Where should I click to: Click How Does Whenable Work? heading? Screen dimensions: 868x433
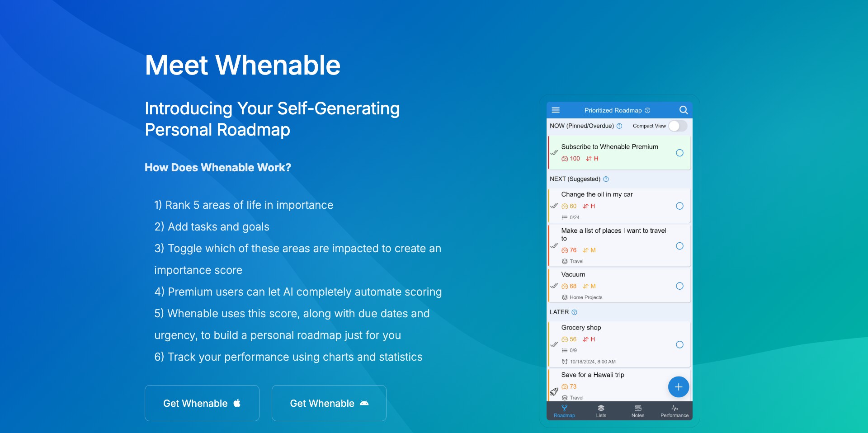coord(218,168)
